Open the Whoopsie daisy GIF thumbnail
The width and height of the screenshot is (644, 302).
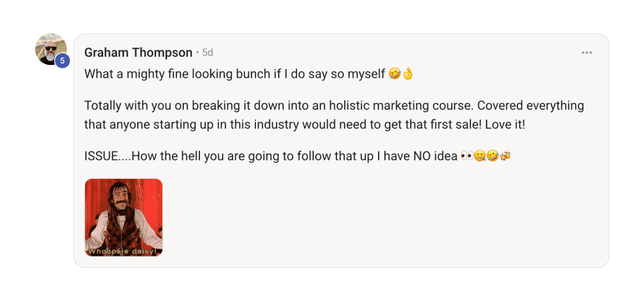123,217
